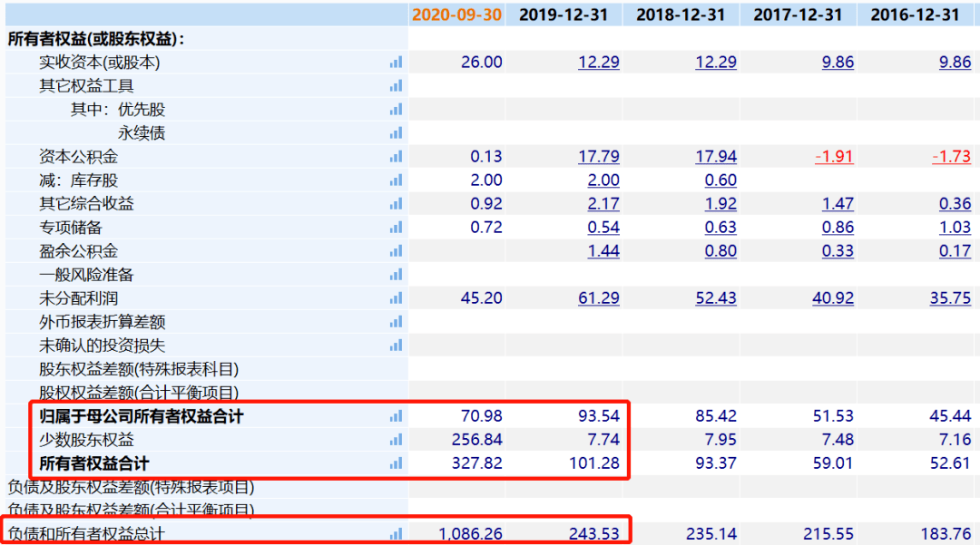Open chart icon for 其它综合收益
Screen dimensions: 980x545
(x=396, y=204)
